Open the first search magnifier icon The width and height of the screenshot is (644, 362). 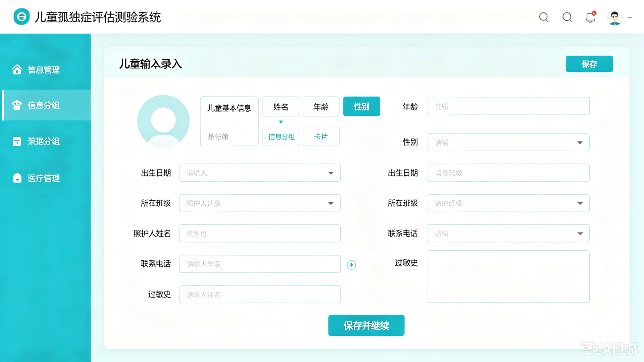pos(544,17)
